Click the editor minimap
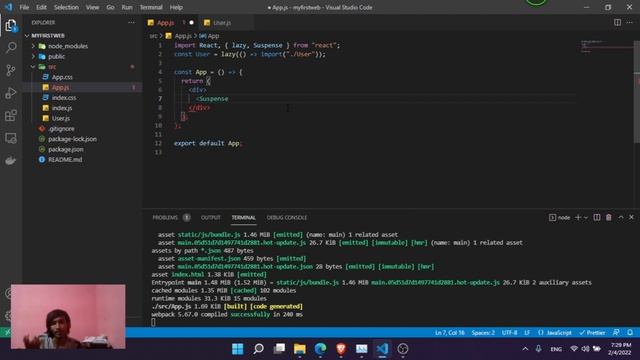This screenshot has width=640, height=360. 607,47
